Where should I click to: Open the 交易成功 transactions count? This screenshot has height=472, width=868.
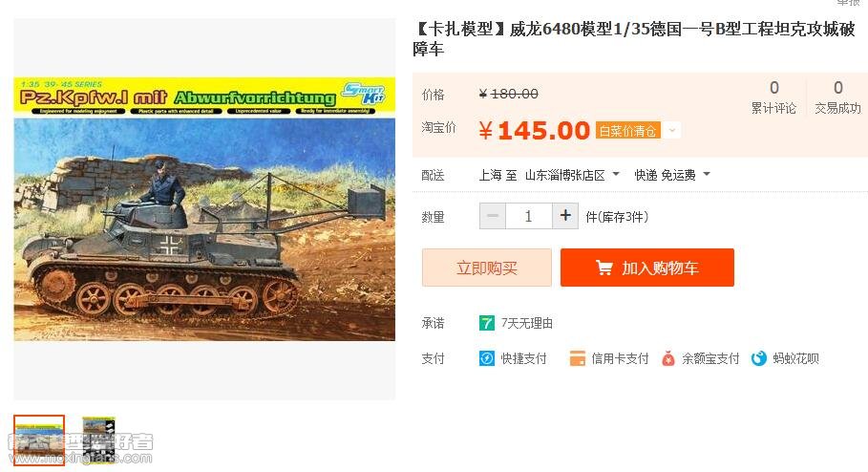837,97
